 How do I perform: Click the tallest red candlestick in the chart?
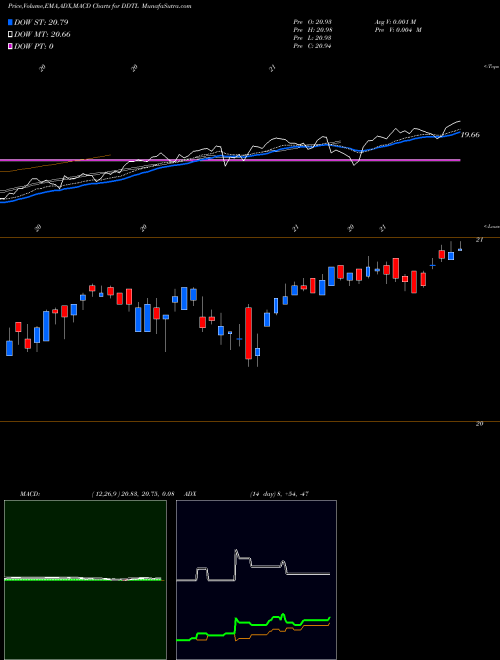pos(249,333)
